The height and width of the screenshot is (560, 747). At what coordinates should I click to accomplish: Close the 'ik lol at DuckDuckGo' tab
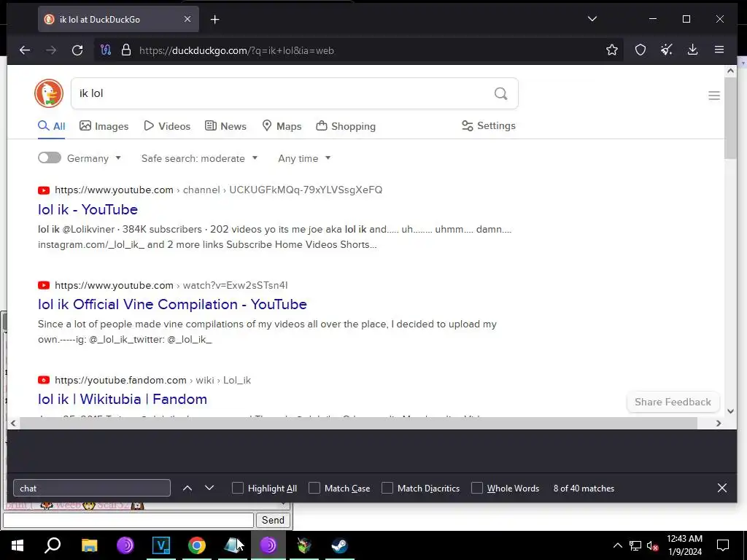(187, 19)
